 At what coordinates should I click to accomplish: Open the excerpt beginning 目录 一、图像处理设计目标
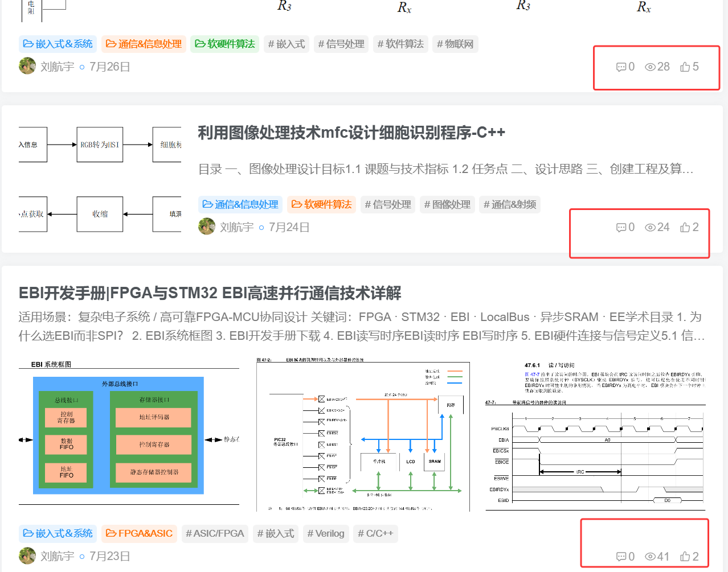click(445, 169)
